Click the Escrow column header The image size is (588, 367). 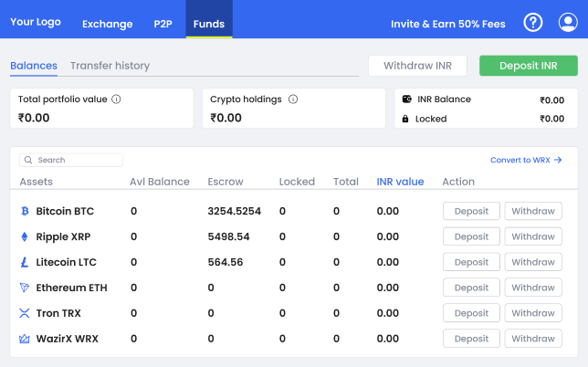pyautogui.click(x=226, y=182)
